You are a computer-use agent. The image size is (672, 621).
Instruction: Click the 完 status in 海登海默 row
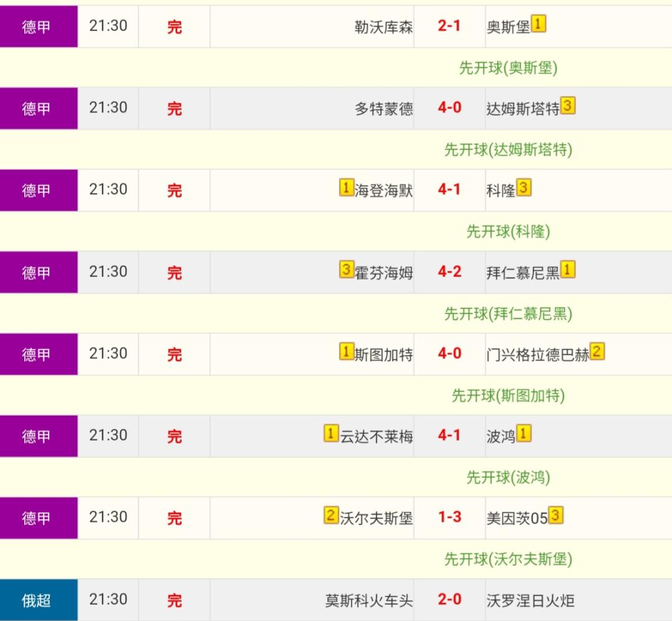coord(174,190)
